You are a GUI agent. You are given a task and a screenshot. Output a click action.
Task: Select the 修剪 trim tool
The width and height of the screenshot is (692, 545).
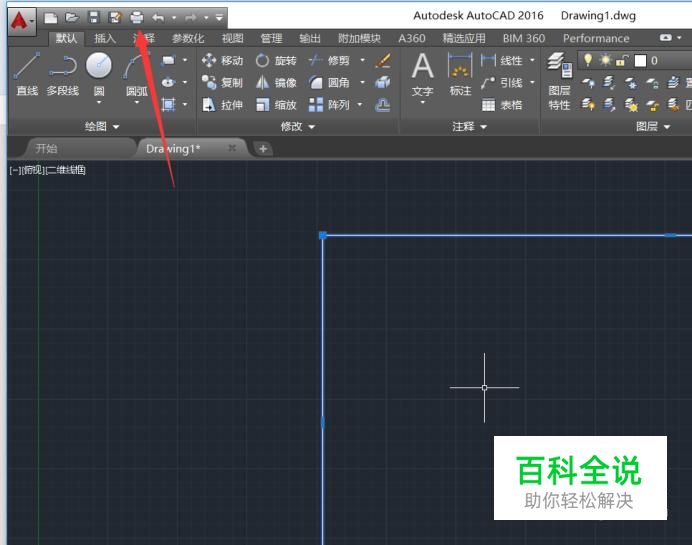point(329,60)
